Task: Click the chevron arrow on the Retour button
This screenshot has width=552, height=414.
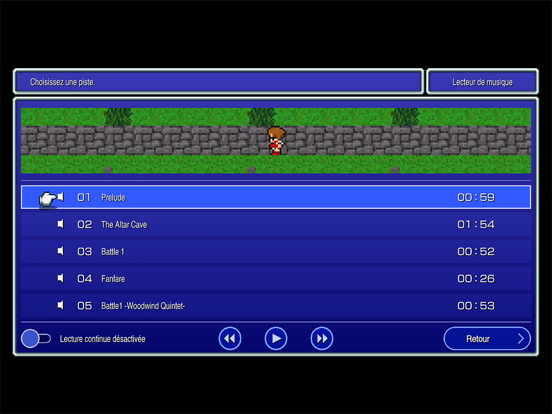Action: coord(521,339)
